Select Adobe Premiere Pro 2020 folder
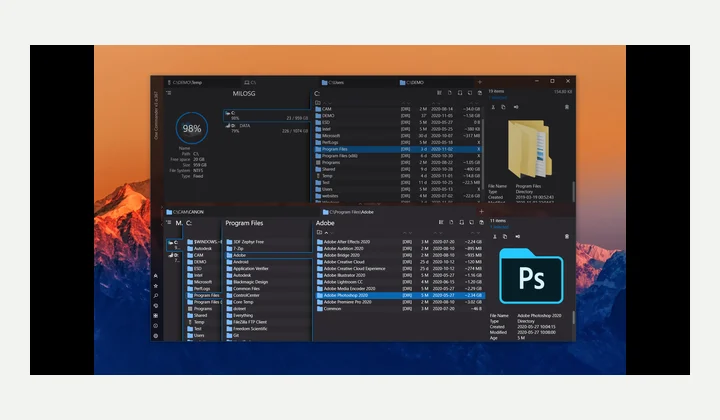 click(x=399, y=302)
